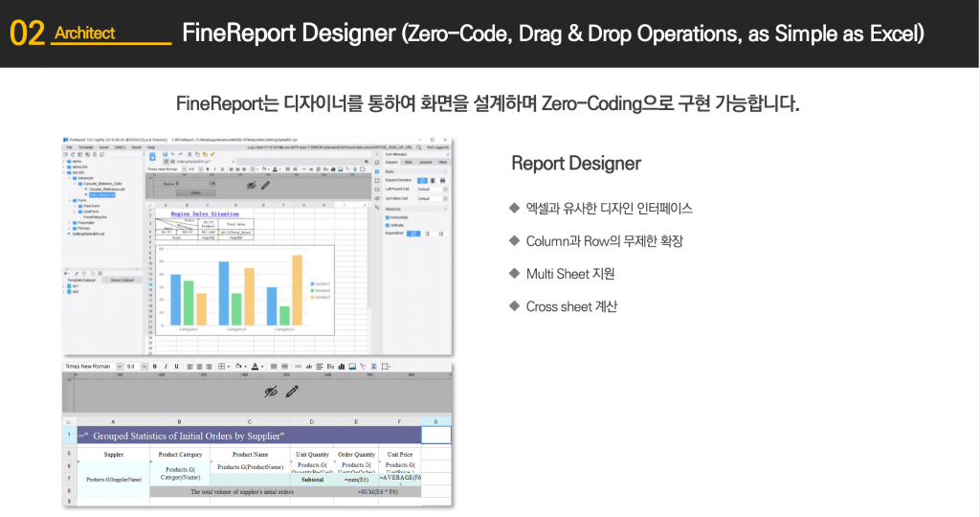Image resolution: width=980 pixels, height=517 pixels.
Task: Uncheck the Horizontally checkbox in Cell Attributes
Action: (x=388, y=216)
